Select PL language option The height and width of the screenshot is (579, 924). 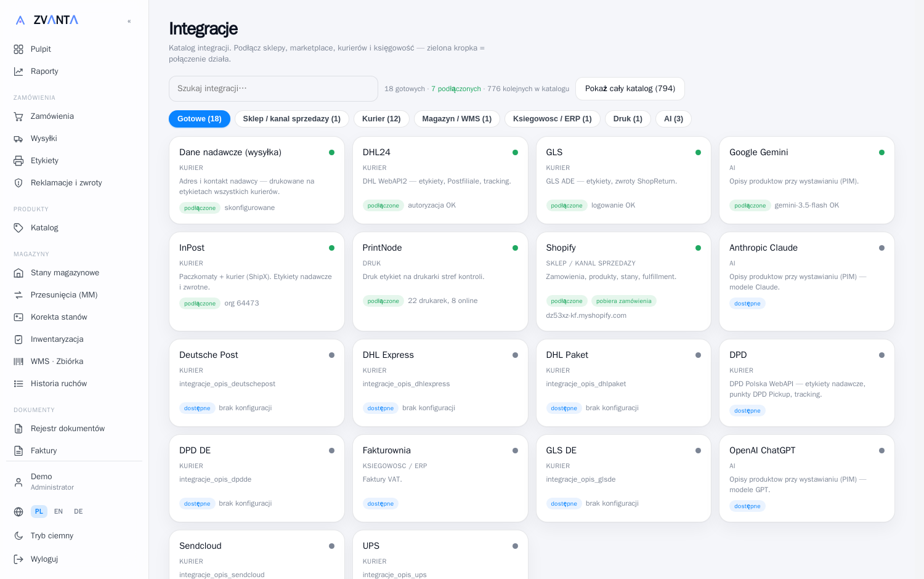click(x=39, y=511)
